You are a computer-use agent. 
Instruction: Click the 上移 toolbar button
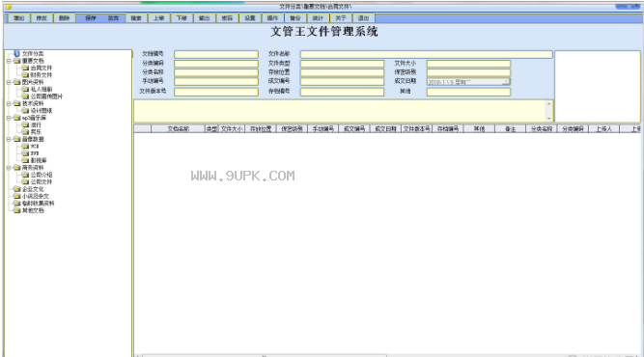159,18
